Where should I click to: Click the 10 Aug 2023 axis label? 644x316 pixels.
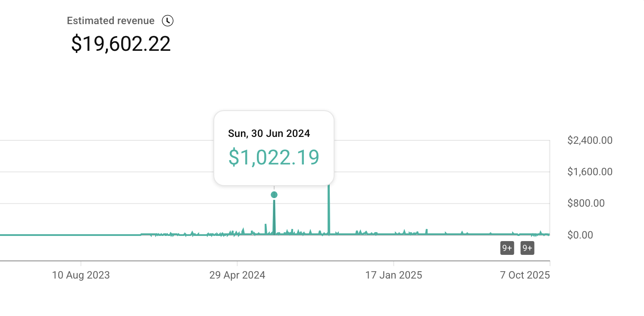coord(81,275)
